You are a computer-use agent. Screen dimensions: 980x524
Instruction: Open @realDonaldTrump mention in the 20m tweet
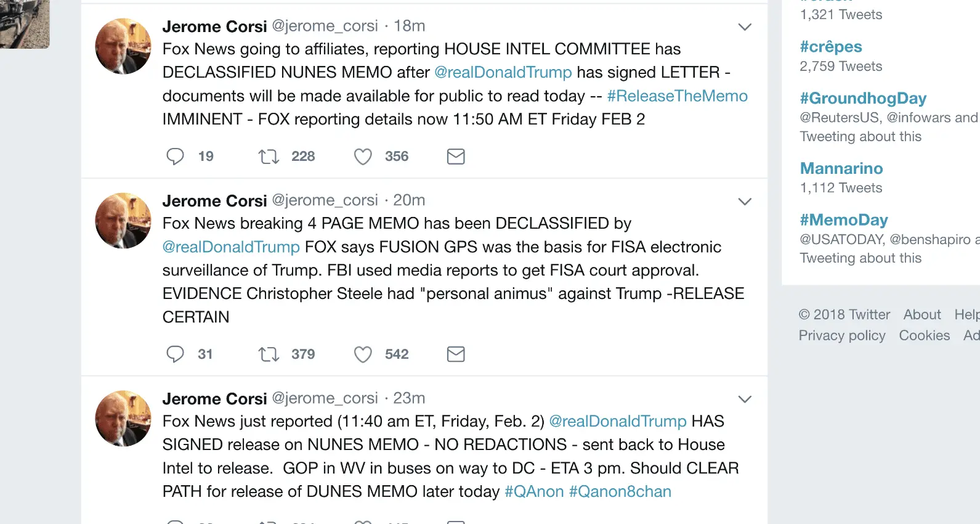point(231,247)
